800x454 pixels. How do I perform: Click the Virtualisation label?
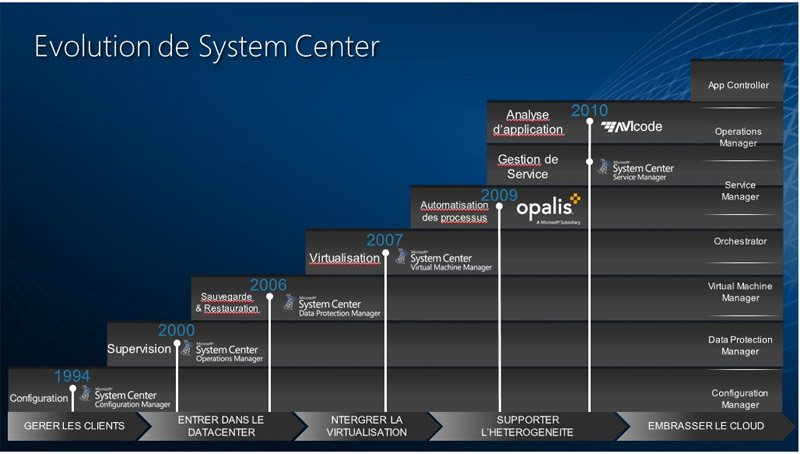tap(344, 258)
